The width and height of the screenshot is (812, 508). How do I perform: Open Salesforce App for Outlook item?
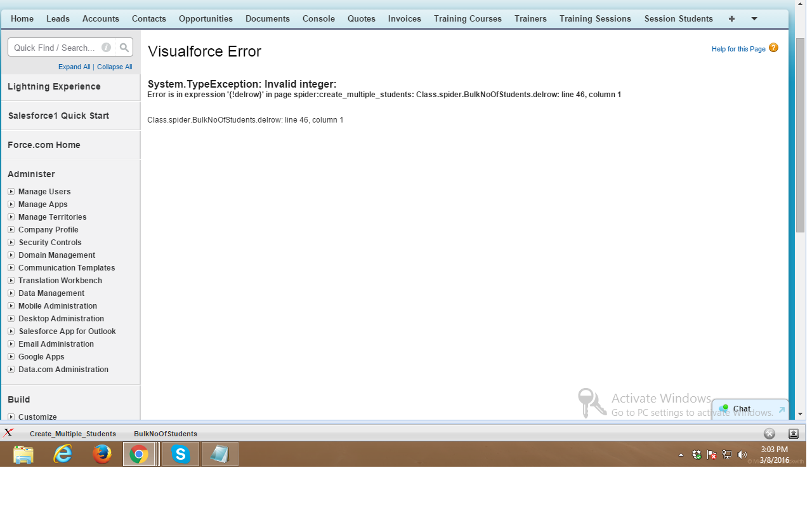[67, 331]
